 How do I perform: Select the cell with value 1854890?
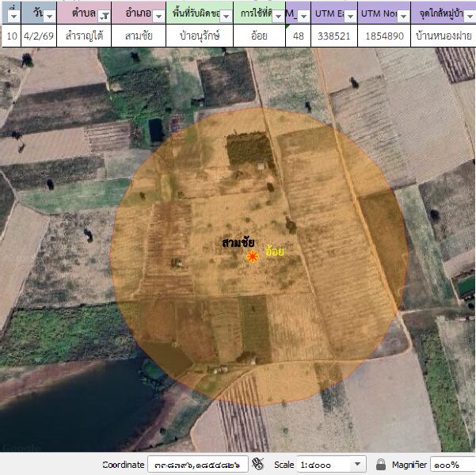[x=384, y=36]
